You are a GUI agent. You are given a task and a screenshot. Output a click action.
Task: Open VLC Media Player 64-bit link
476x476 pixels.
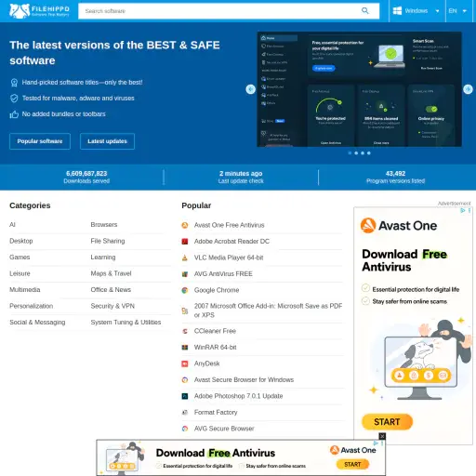tap(229, 258)
